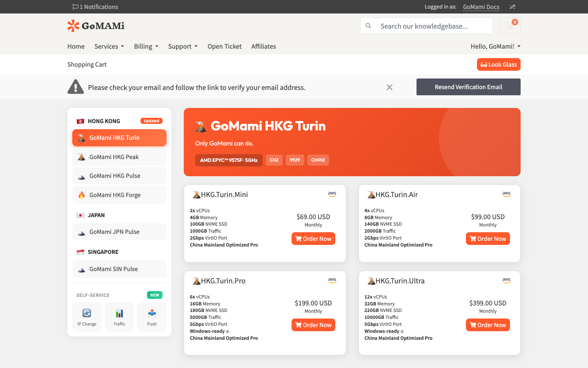Image resolution: width=588 pixels, height=368 pixels.
Task: Click the GoMami HKG Turin banner heading
Action: 268,126
